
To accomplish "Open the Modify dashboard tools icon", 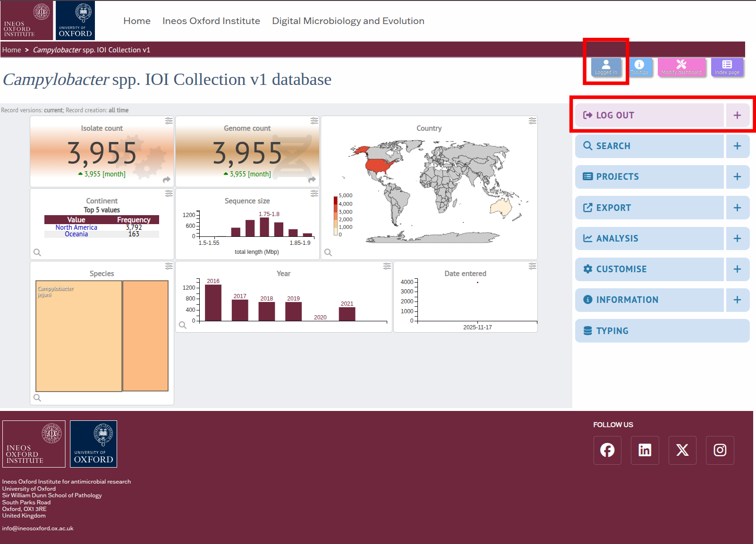I will (x=681, y=67).
